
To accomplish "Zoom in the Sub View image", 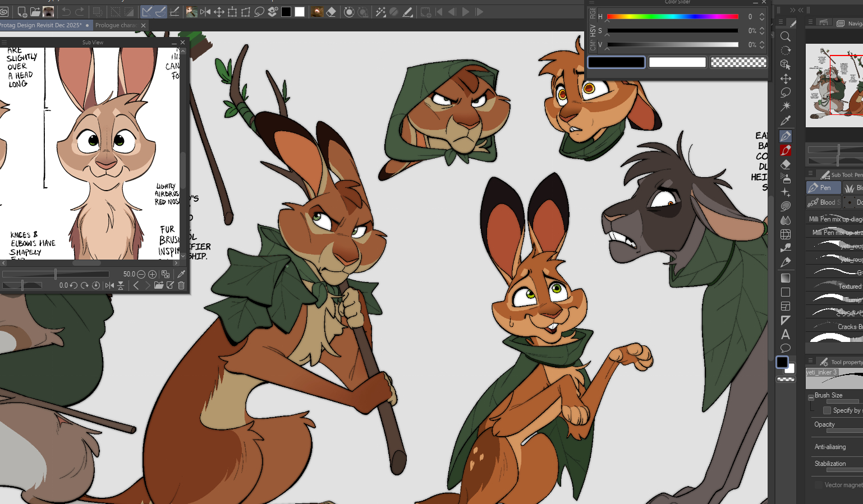I will click(152, 274).
